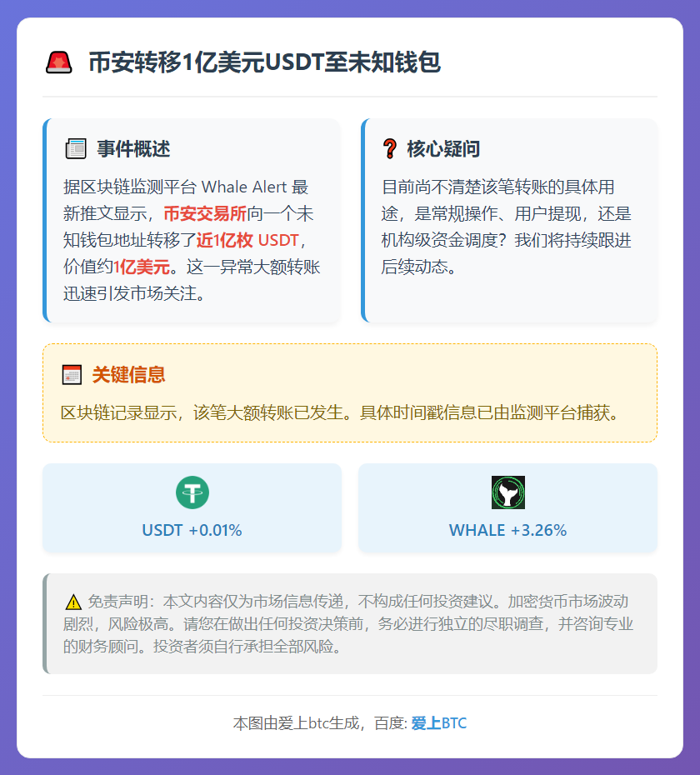Image resolution: width=700 pixels, height=775 pixels.
Task: Click the Whale Alert tail logo
Action: [x=507, y=492]
